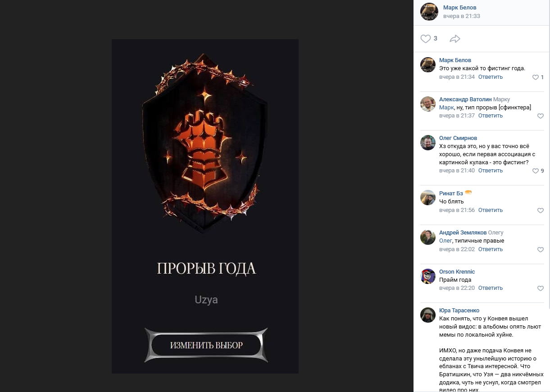Like Олег Смирнов's comment with 9 likes
The image size is (550, 392).
pos(536,171)
